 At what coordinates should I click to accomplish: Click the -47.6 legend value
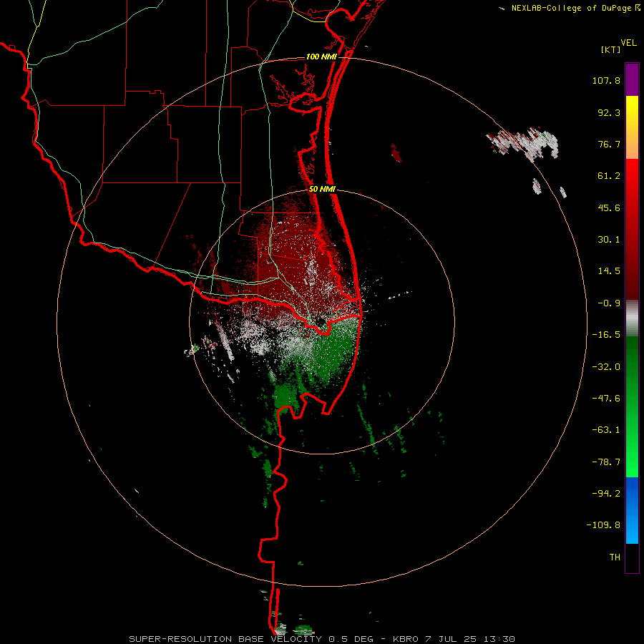click(606, 399)
